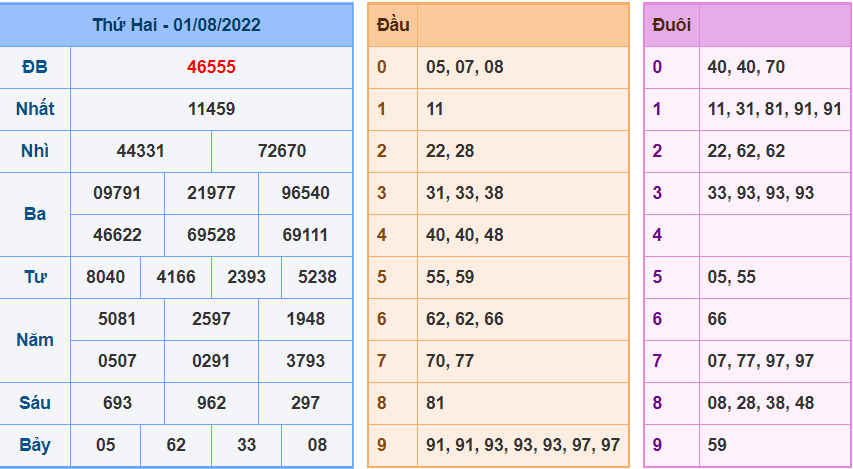Select the special prize number 46555

click(x=211, y=67)
